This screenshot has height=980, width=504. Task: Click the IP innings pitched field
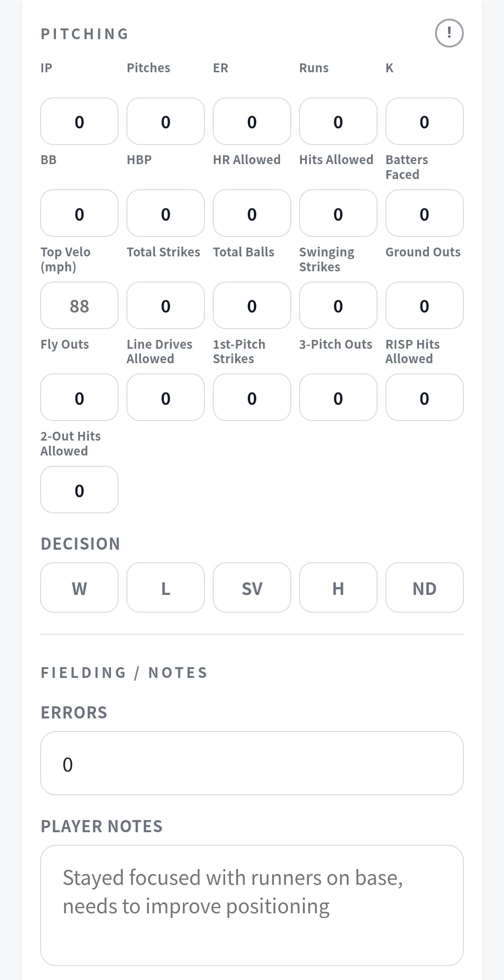pyautogui.click(x=79, y=121)
